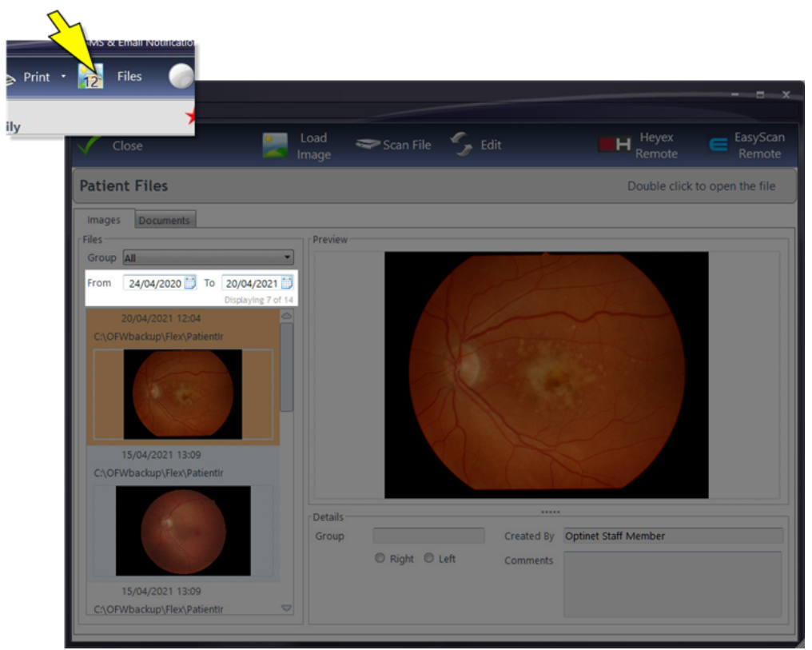Viewport: 812px width, 650px height.
Task: Click the Files image icon in toolbar
Action: pyautogui.click(x=90, y=77)
